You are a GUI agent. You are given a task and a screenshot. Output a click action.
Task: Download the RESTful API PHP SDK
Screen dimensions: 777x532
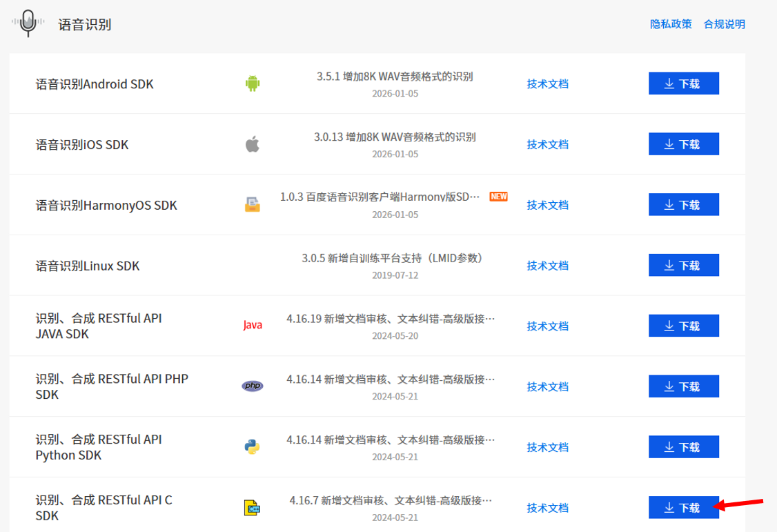(x=683, y=386)
